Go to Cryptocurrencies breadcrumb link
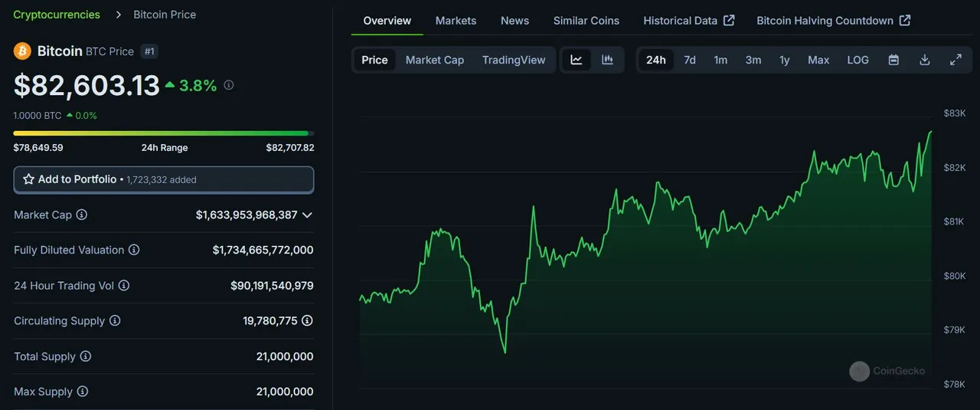The image size is (980, 410). coord(57,15)
